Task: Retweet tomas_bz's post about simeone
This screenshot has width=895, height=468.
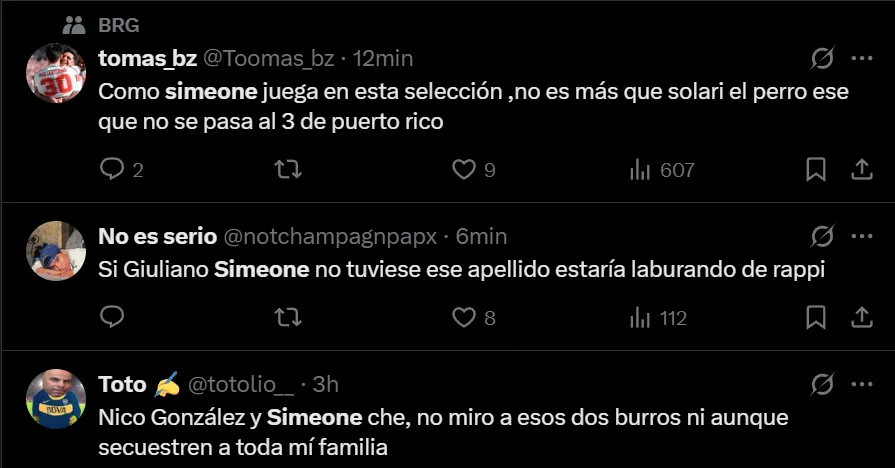Action: 287,170
